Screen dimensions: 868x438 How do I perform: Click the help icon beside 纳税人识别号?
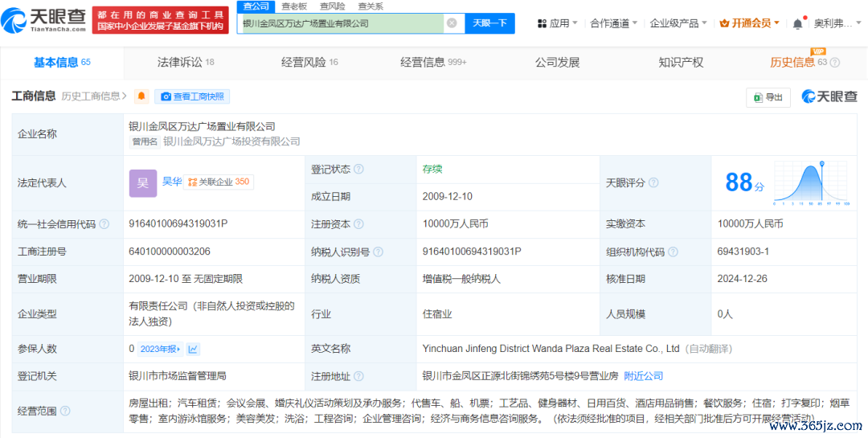378,252
